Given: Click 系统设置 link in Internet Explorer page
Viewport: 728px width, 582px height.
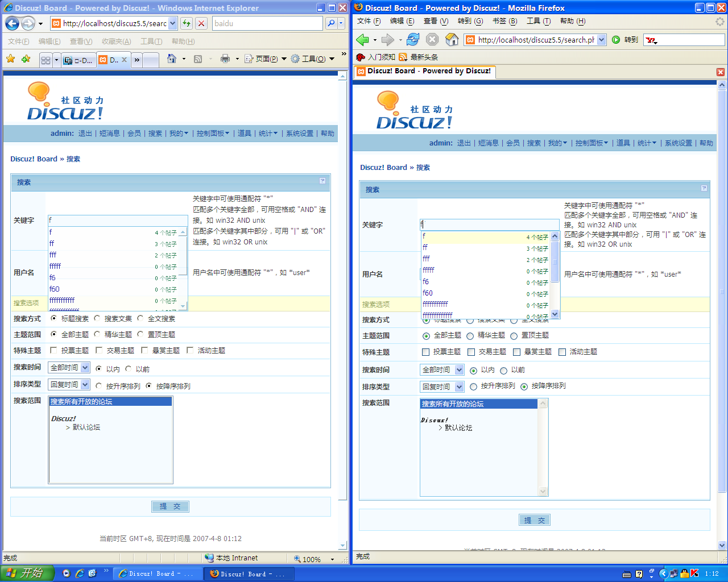Looking at the screenshot, I should [300, 134].
